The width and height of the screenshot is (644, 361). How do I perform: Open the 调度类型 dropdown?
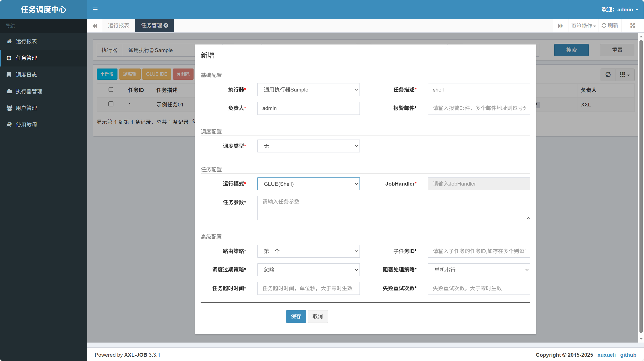click(x=308, y=146)
